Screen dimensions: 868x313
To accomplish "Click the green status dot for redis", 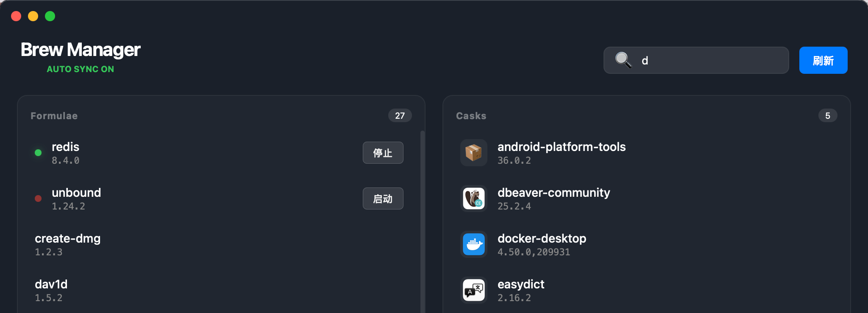I will [x=38, y=153].
